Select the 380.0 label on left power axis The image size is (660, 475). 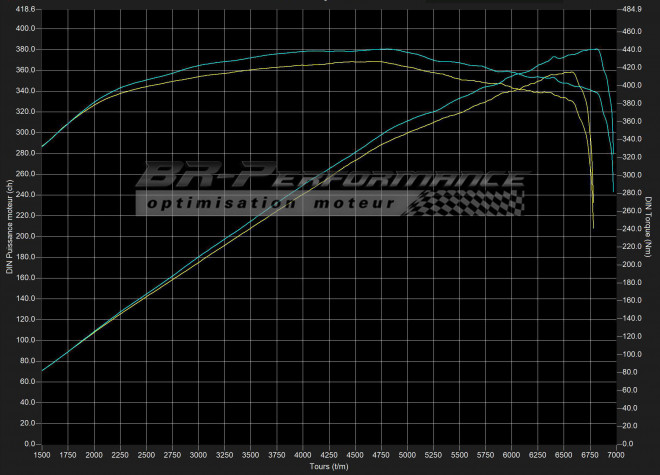tap(25, 49)
